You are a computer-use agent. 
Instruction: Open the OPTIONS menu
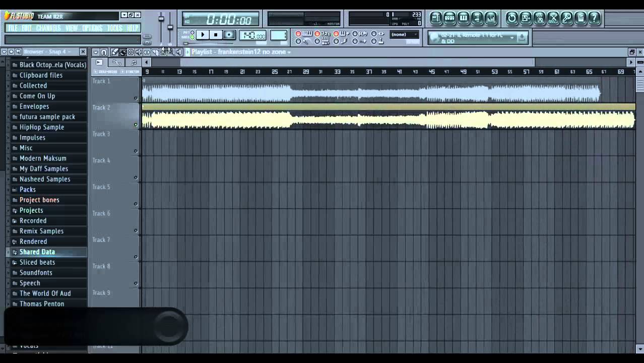tap(92, 28)
